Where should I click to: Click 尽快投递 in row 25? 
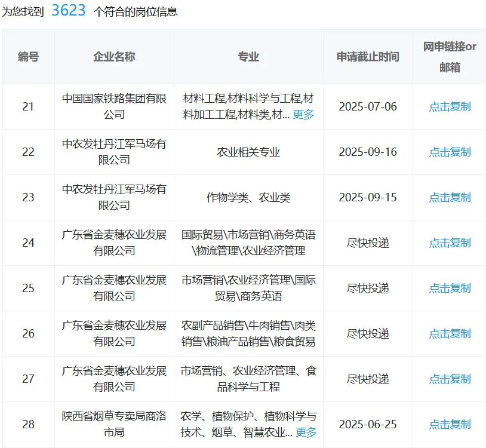tap(368, 288)
